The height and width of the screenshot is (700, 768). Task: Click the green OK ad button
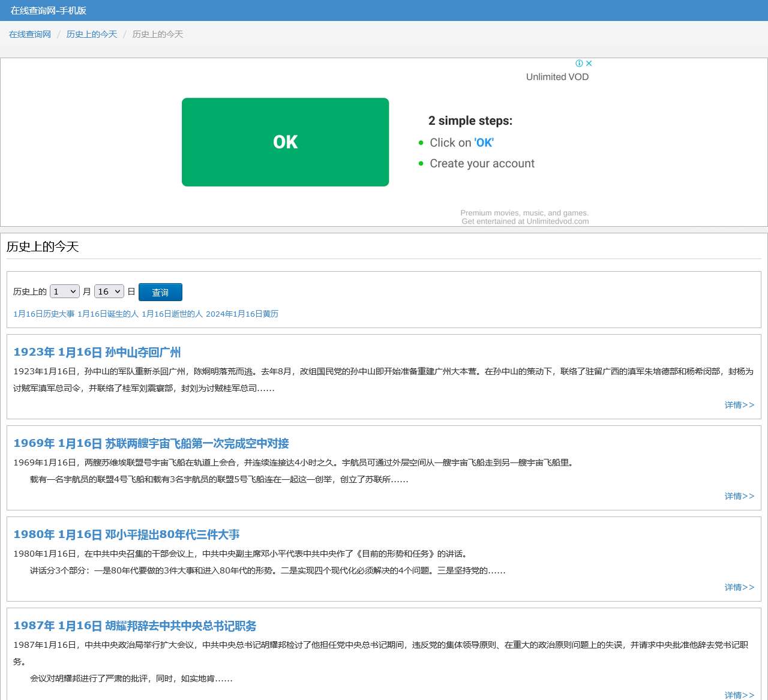pyautogui.click(x=285, y=142)
